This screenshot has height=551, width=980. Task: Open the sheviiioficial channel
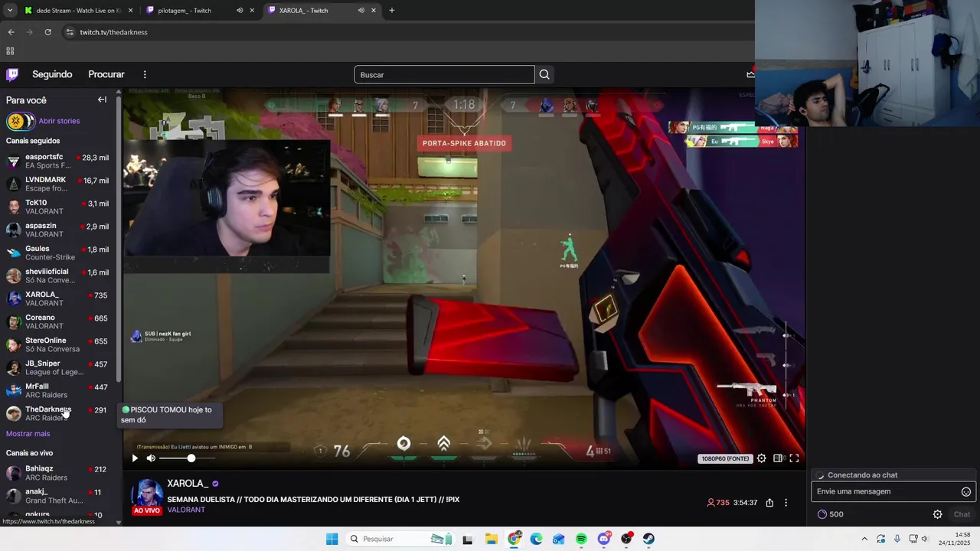(58, 276)
